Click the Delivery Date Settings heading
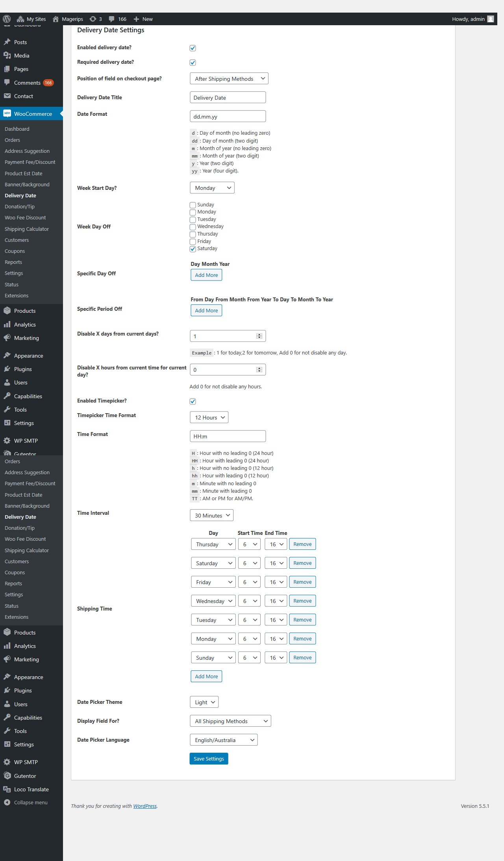The height and width of the screenshot is (861, 504). 111,30
